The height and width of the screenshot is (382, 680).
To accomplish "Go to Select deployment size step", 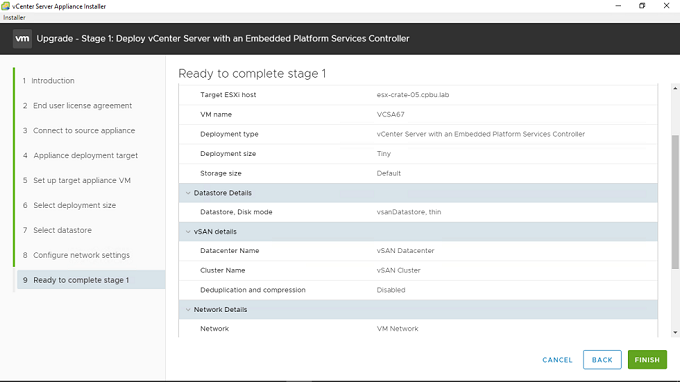I will tap(69, 205).
